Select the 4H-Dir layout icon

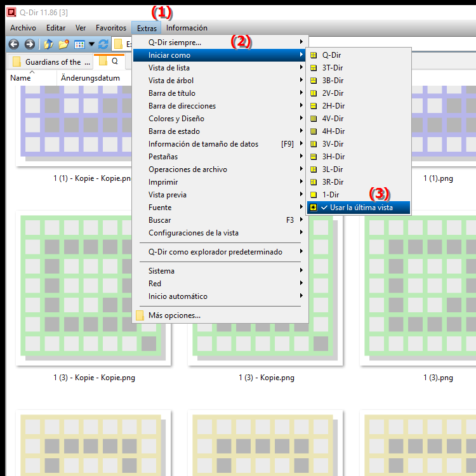click(314, 131)
